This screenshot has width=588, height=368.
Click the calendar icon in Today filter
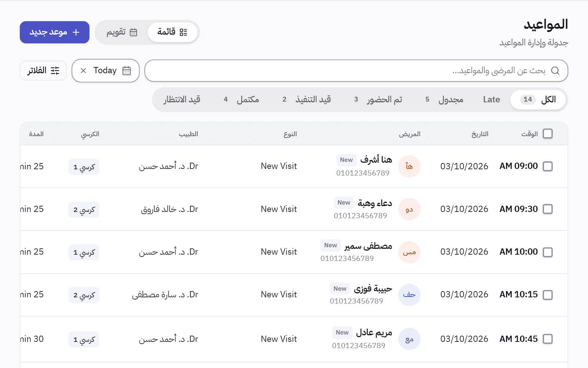tap(127, 71)
